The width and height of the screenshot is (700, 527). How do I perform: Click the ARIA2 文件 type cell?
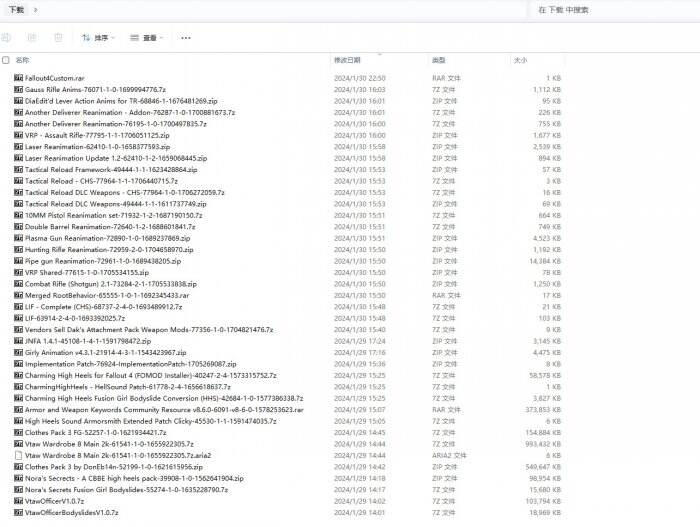coord(449,456)
